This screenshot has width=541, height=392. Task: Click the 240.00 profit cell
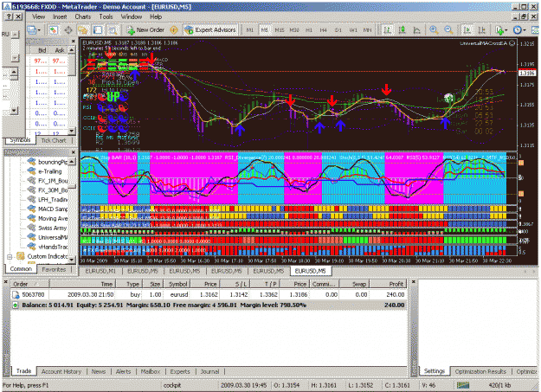click(x=396, y=295)
